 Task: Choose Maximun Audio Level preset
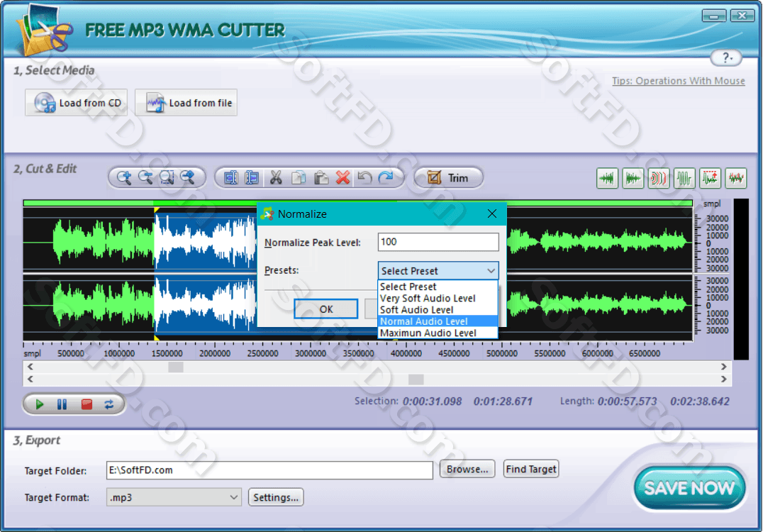(x=438, y=333)
